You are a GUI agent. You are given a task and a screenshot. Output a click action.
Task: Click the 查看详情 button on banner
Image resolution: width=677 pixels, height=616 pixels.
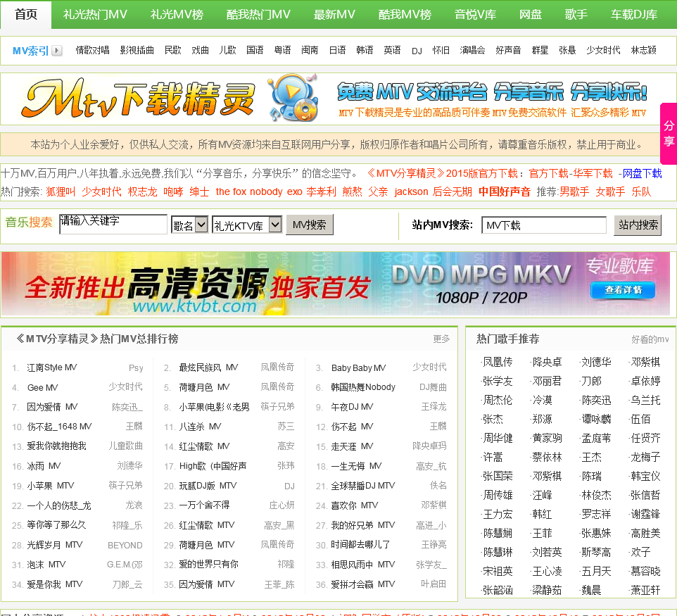(x=623, y=290)
